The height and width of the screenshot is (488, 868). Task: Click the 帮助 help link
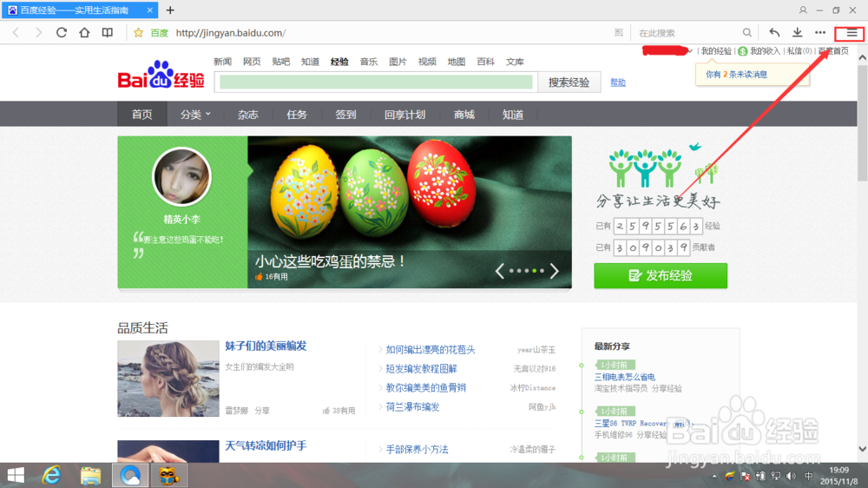point(618,82)
